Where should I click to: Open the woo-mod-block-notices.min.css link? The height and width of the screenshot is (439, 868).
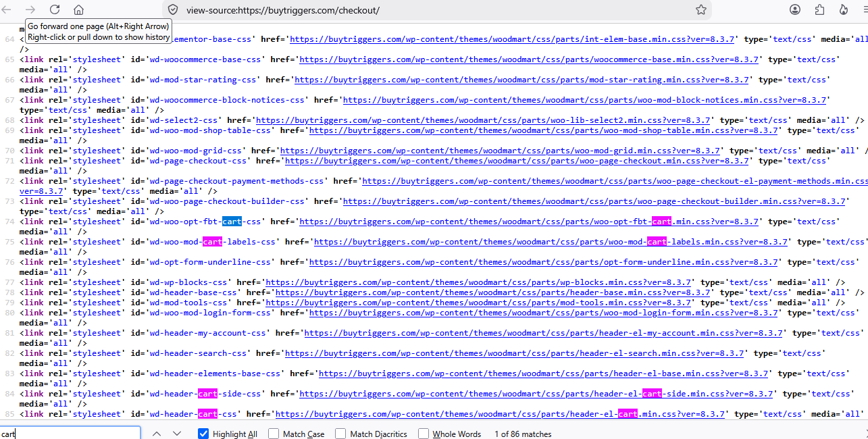click(585, 100)
